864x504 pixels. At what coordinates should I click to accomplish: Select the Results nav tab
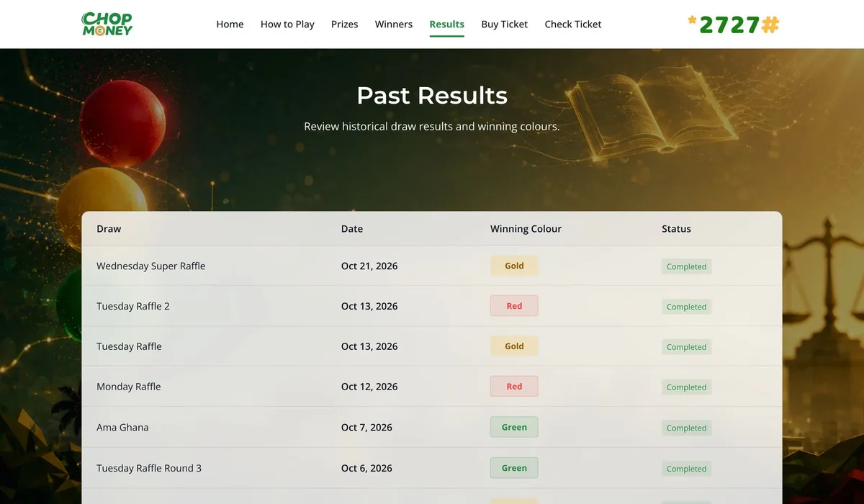[x=447, y=24]
